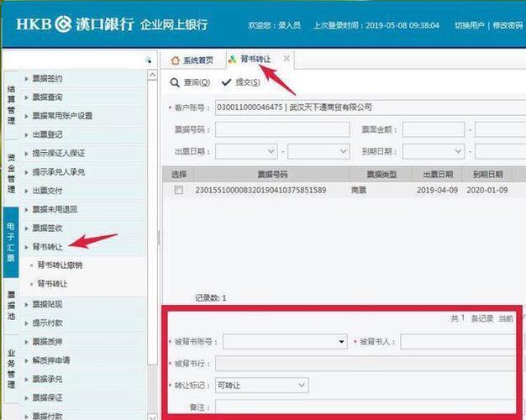Open 票据签收 in sidebar
Screen dimensions: 526x420
[x=47, y=228]
